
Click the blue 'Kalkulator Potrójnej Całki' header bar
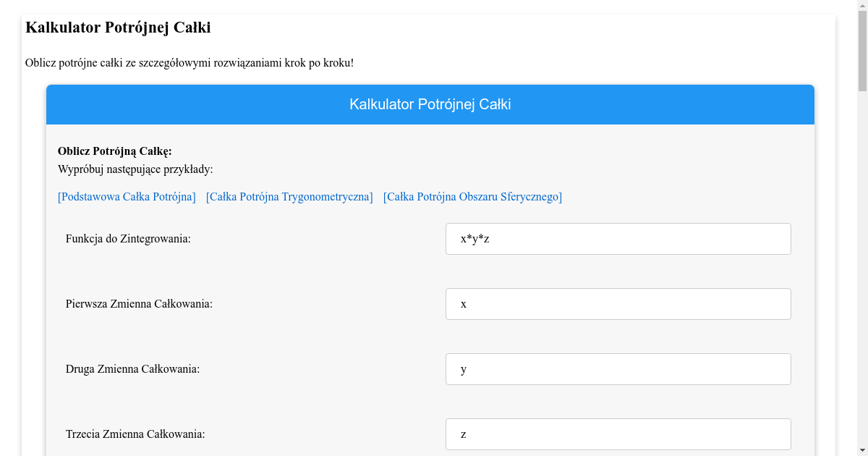(x=430, y=104)
